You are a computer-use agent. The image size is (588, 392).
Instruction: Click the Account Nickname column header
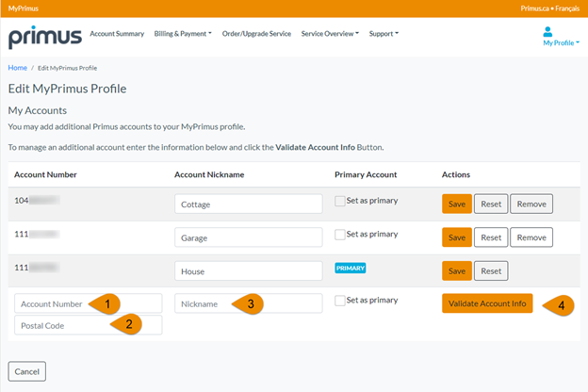(209, 174)
